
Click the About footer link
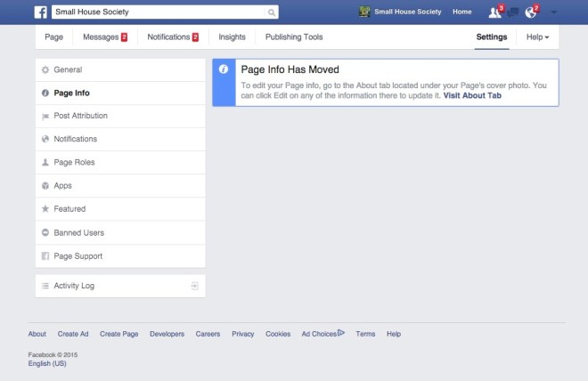(37, 334)
